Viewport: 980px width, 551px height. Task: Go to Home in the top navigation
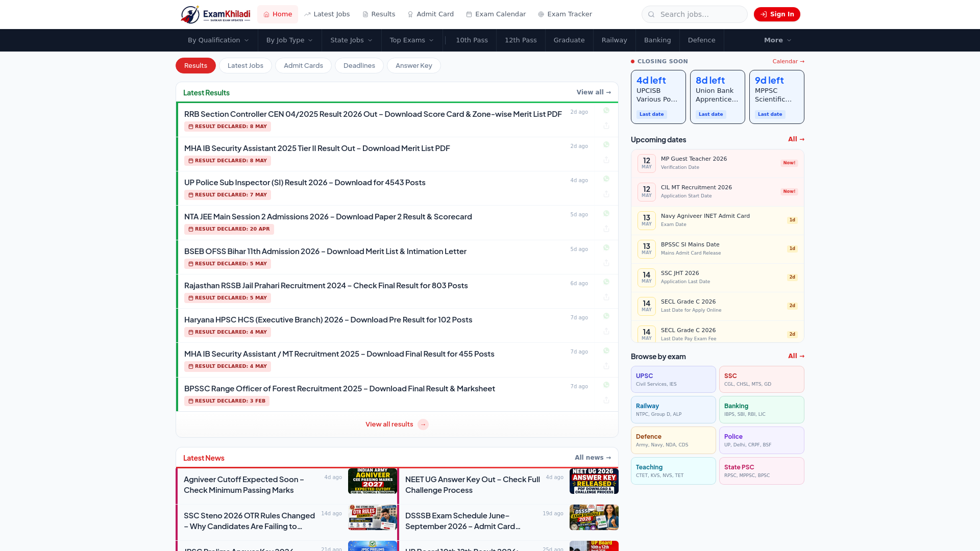(278, 14)
